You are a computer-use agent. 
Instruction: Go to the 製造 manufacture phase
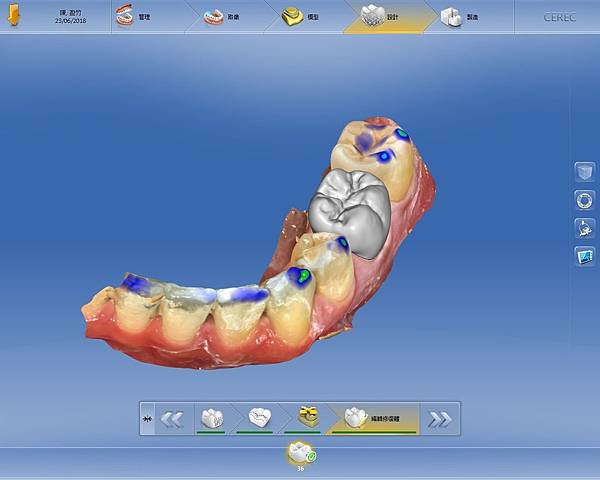point(459,17)
